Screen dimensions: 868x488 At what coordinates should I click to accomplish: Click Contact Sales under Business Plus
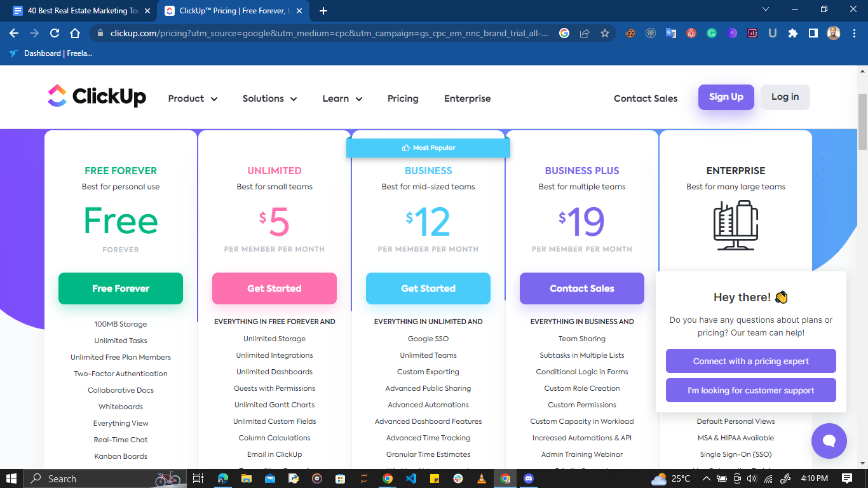click(582, 288)
